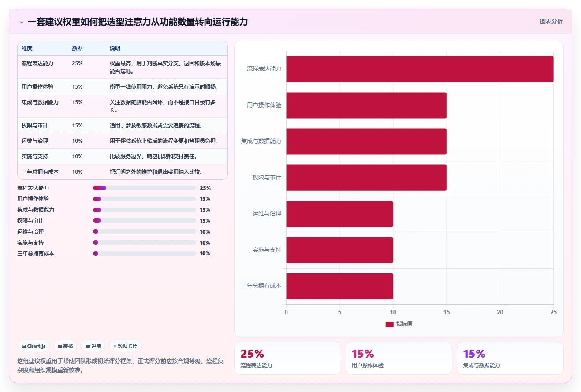Click the 实施与支持 progress bar

point(144,243)
